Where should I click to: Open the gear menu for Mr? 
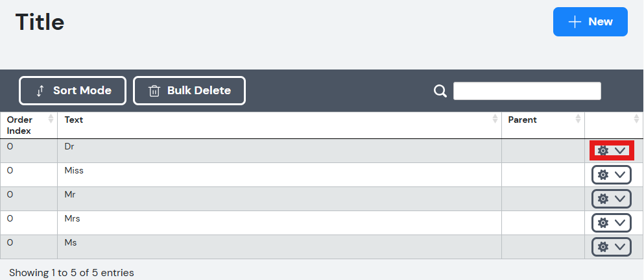(x=612, y=199)
